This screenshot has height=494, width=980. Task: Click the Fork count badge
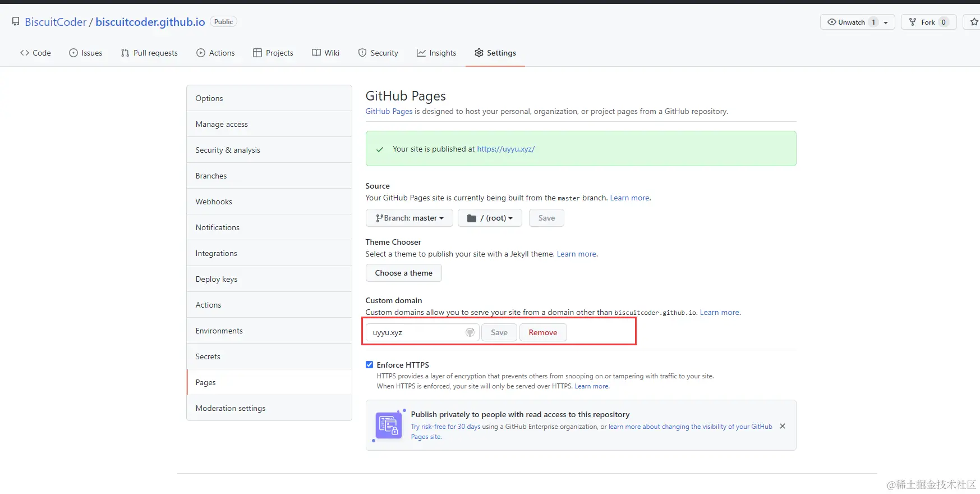click(x=944, y=22)
